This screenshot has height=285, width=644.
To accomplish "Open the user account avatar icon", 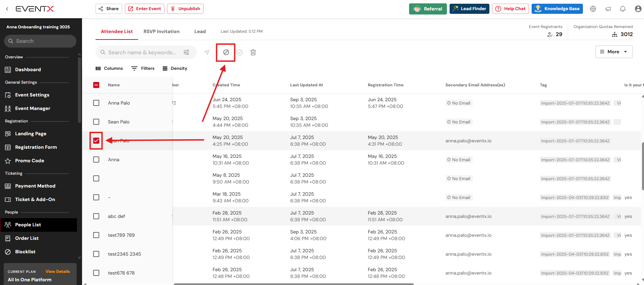I will coord(638,9).
